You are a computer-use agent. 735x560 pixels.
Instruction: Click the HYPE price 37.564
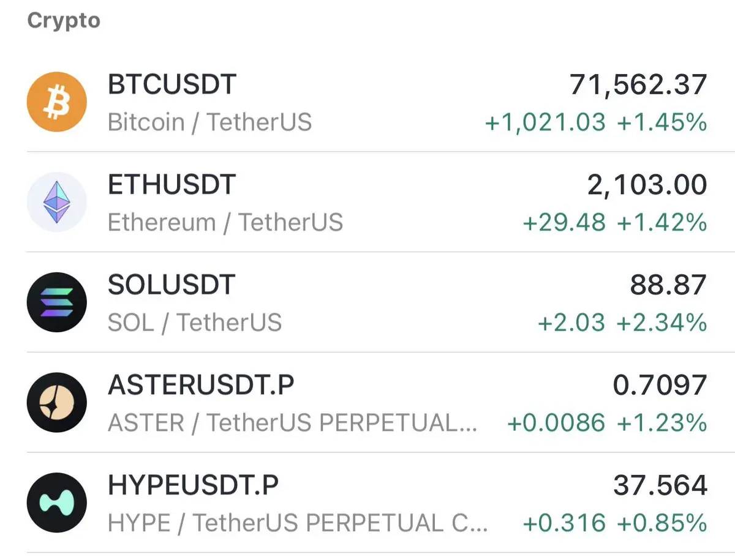tap(660, 485)
